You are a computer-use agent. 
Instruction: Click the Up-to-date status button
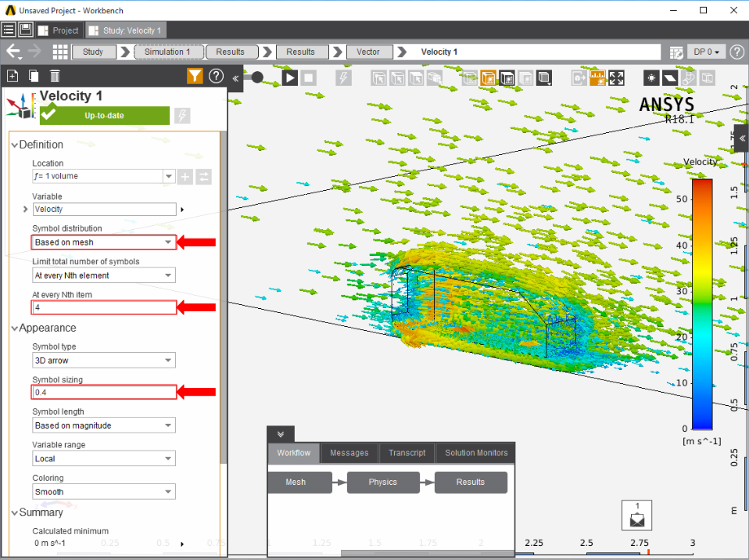click(x=105, y=116)
